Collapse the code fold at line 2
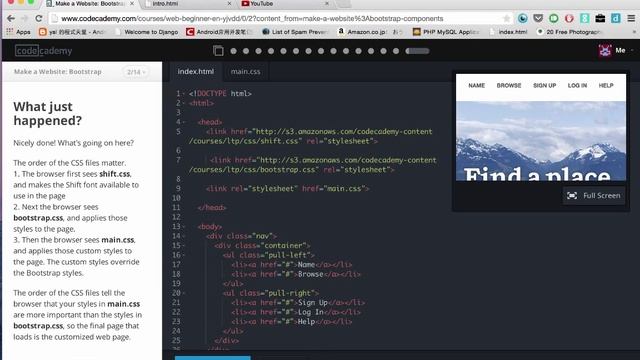 pos(184,103)
